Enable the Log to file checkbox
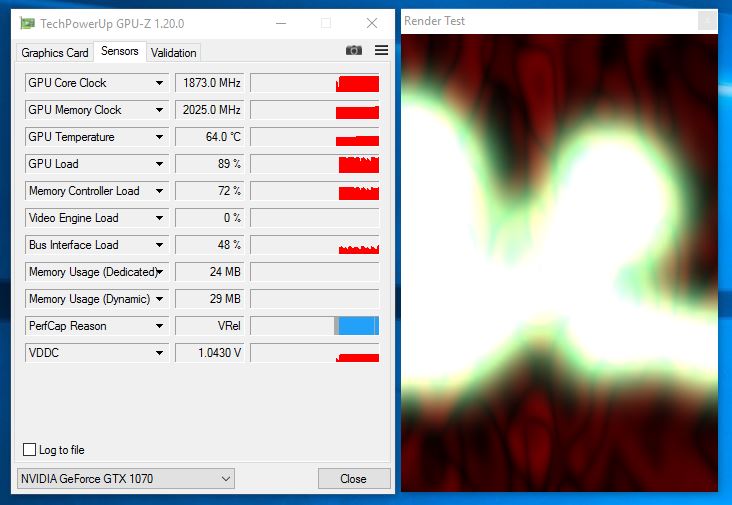The height and width of the screenshot is (505, 732). point(29,449)
